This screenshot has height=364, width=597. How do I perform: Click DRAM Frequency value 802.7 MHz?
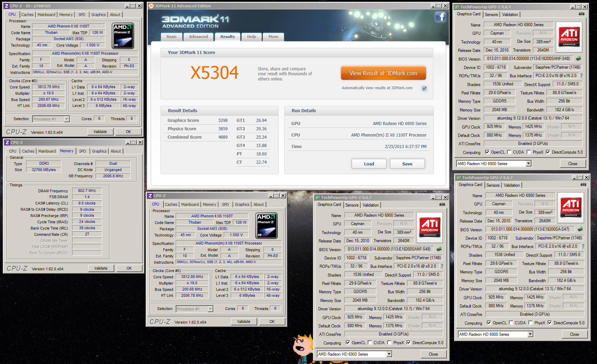[87, 191]
